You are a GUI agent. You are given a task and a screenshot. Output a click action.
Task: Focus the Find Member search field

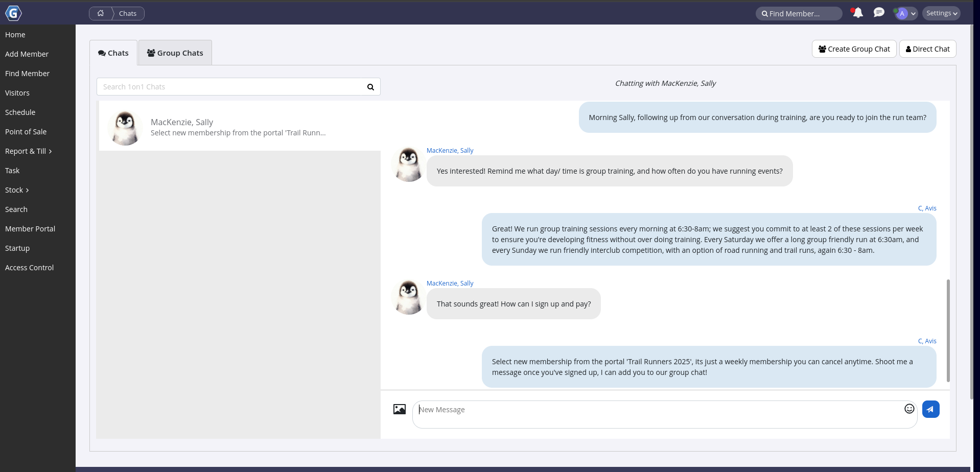pos(799,14)
